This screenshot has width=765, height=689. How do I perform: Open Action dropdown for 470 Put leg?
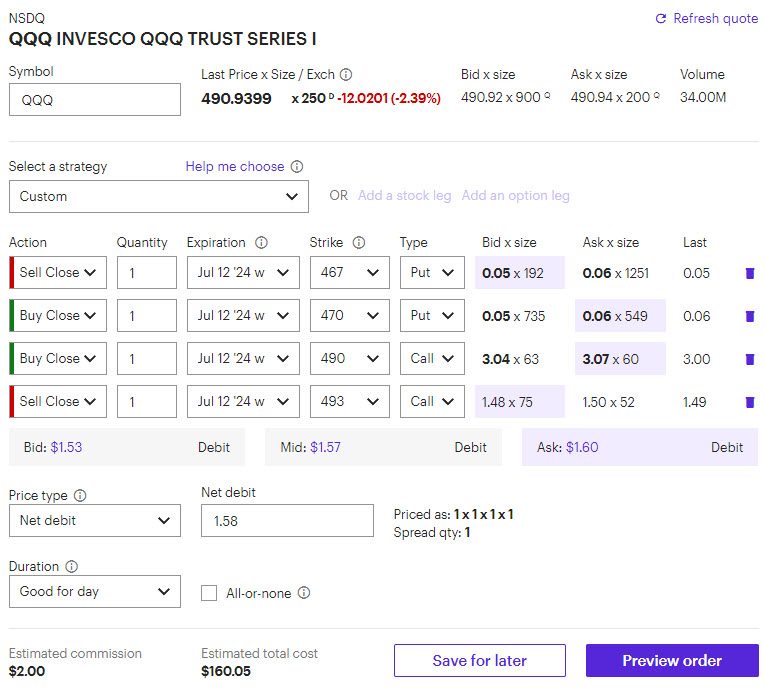(58, 316)
